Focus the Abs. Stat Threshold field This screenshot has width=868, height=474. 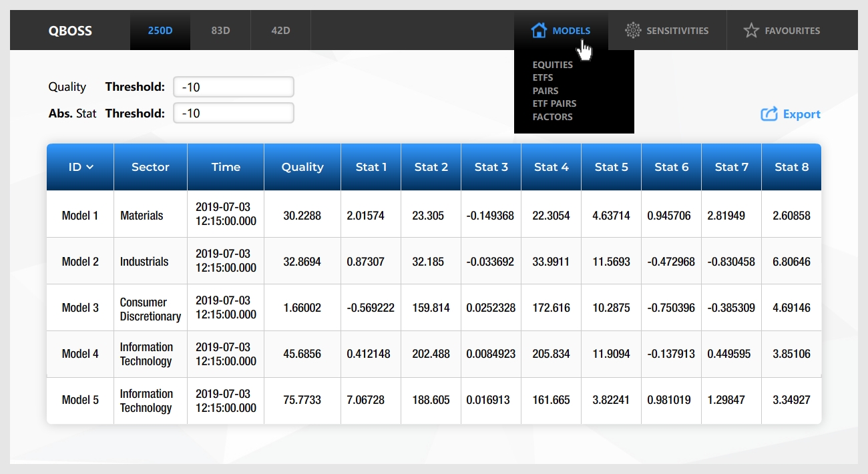tap(234, 113)
